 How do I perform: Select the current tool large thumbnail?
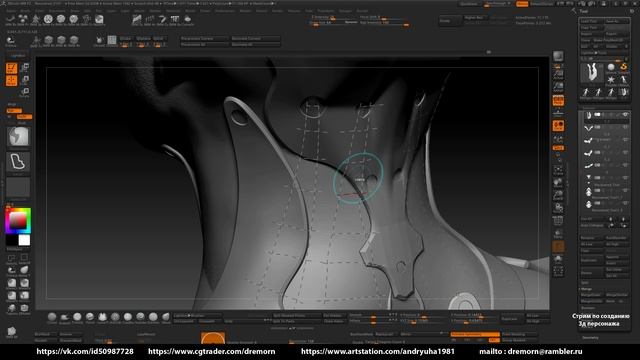tap(591, 72)
